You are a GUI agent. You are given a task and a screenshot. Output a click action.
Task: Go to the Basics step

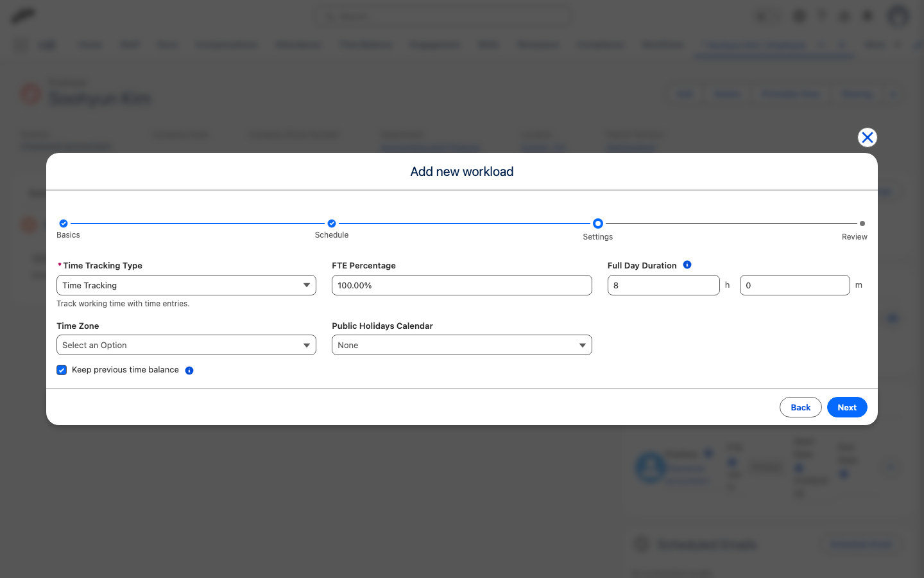click(x=64, y=223)
